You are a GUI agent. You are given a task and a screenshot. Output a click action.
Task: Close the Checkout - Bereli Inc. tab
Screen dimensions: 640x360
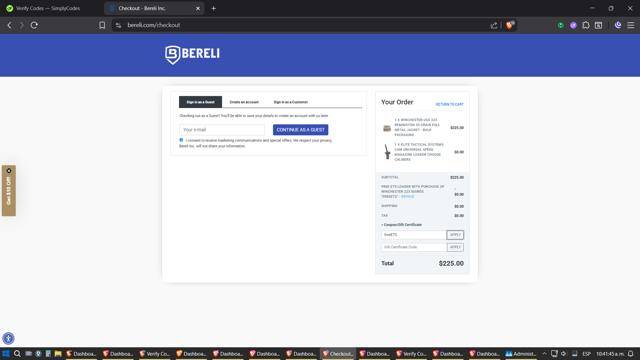(x=198, y=8)
